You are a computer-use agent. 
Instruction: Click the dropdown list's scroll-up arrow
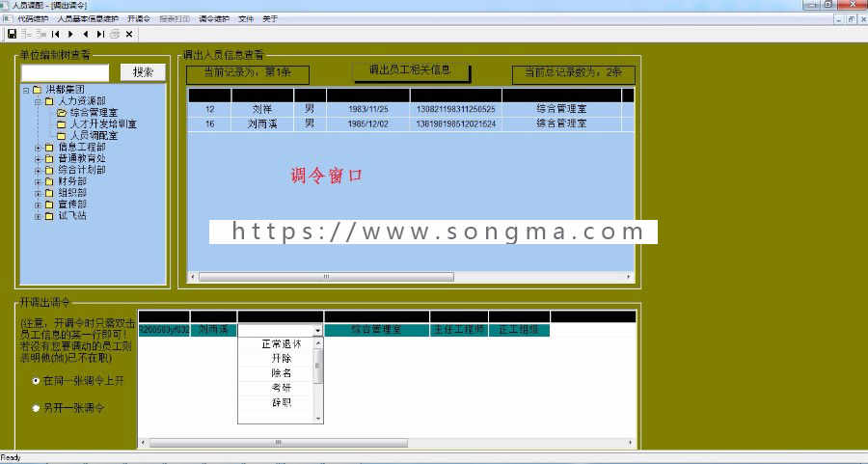coord(318,343)
